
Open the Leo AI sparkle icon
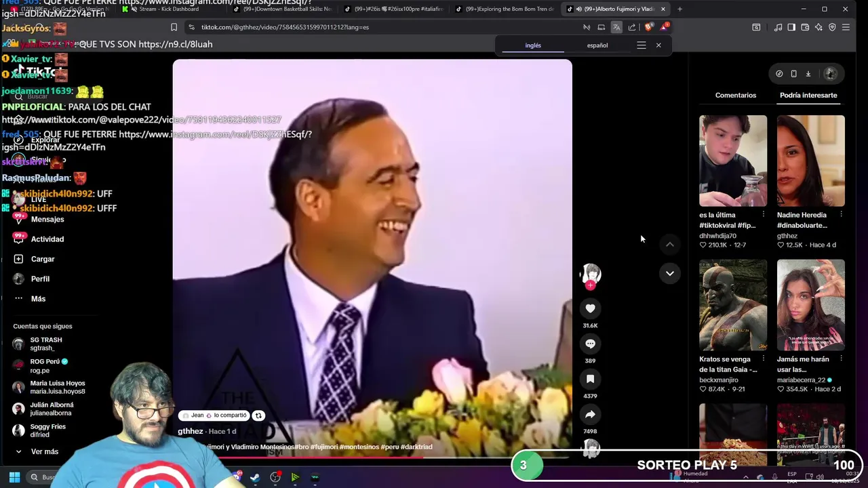[818, 27]
